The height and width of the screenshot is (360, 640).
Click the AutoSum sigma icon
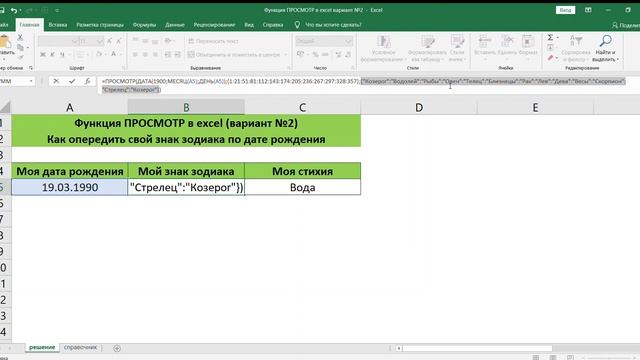click(x=550, y=38)
